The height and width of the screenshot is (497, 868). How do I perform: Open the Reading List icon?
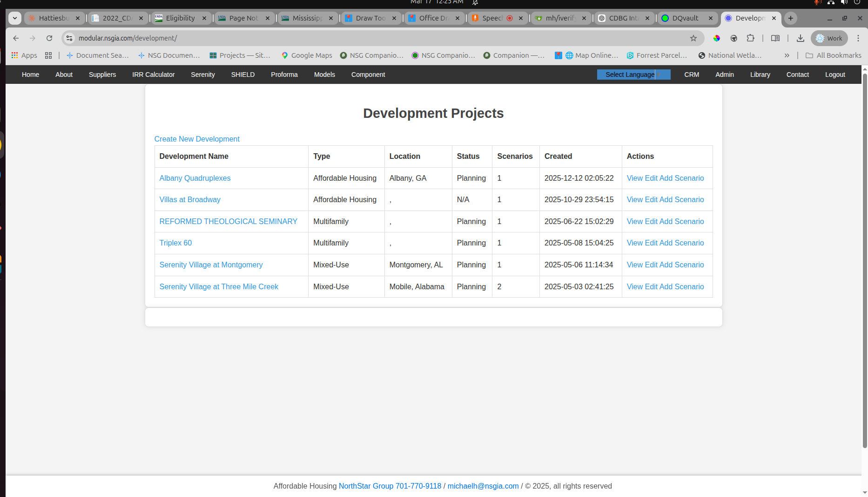click(775, 38)
